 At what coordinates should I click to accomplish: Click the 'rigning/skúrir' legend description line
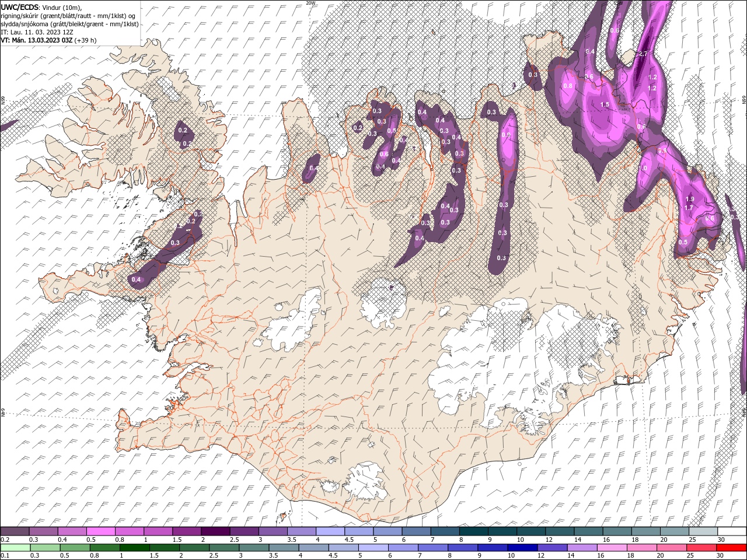(68, 16)
